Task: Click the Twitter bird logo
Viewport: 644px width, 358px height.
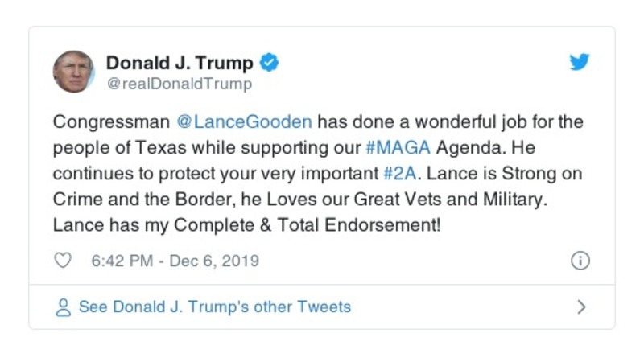Action: pos(580,63)
